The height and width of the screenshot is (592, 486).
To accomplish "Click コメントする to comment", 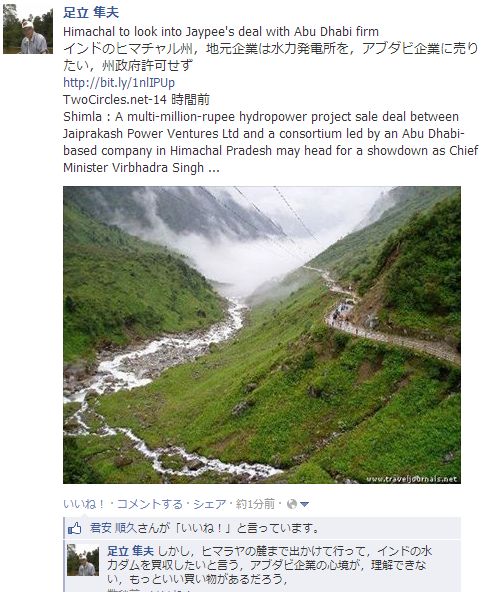I will coord(150,504).
